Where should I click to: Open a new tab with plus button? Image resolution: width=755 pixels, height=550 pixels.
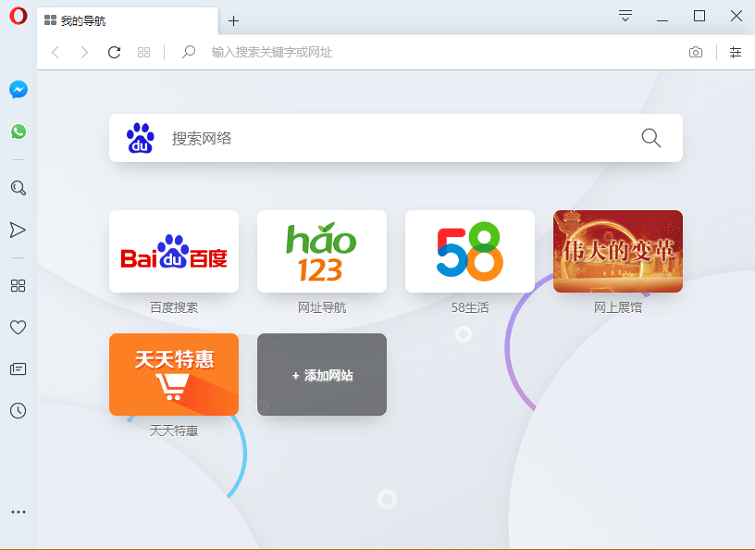click(x=233, y=21)
